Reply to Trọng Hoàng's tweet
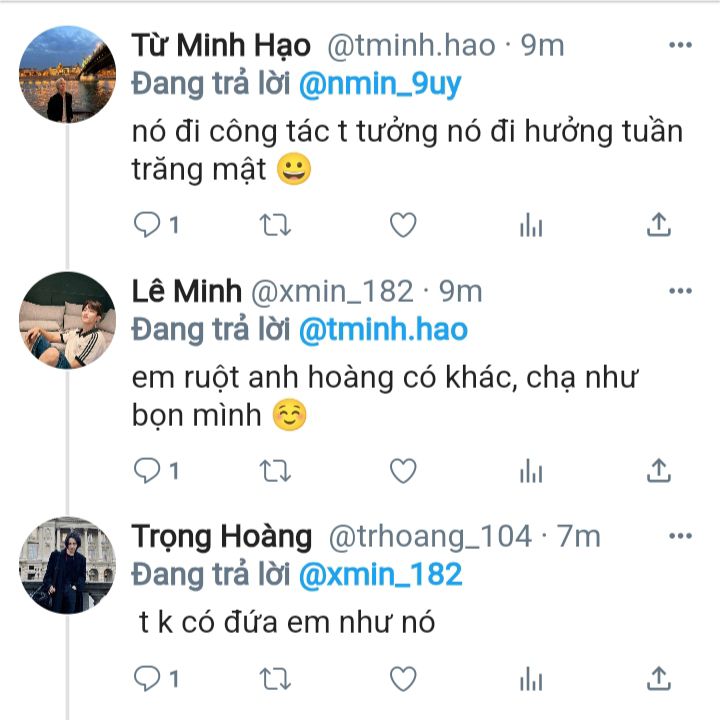The height and width of the screenshot is (720, 720). coord(147,679)
